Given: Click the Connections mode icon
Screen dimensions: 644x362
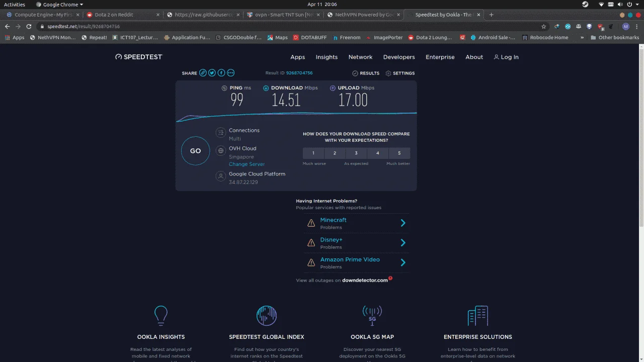Looking at the screenshot, I should tap(220, 133).
